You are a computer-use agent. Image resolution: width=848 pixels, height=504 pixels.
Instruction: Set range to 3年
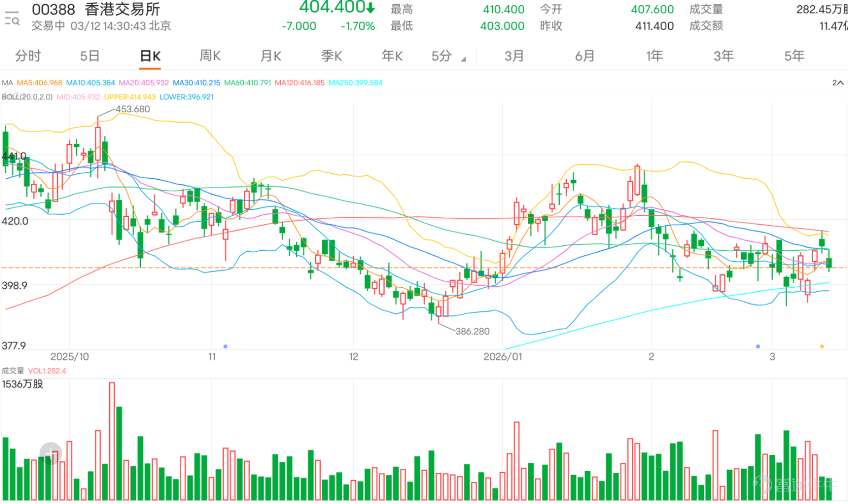tap(723, 56)
